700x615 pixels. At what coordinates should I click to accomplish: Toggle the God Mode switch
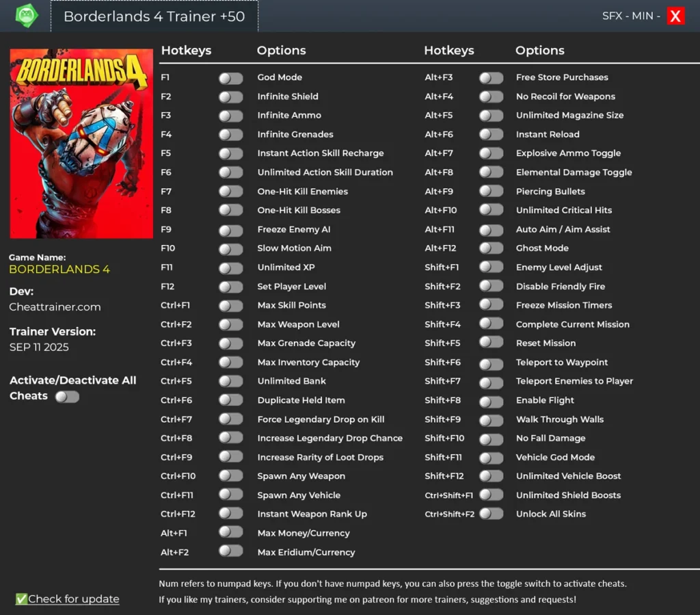coord(231,78)
